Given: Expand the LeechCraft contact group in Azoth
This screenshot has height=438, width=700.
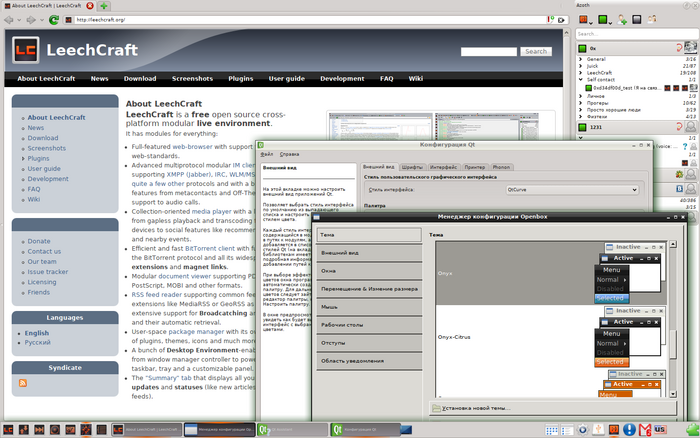Looking at the screenshot, I should point(580,72).
